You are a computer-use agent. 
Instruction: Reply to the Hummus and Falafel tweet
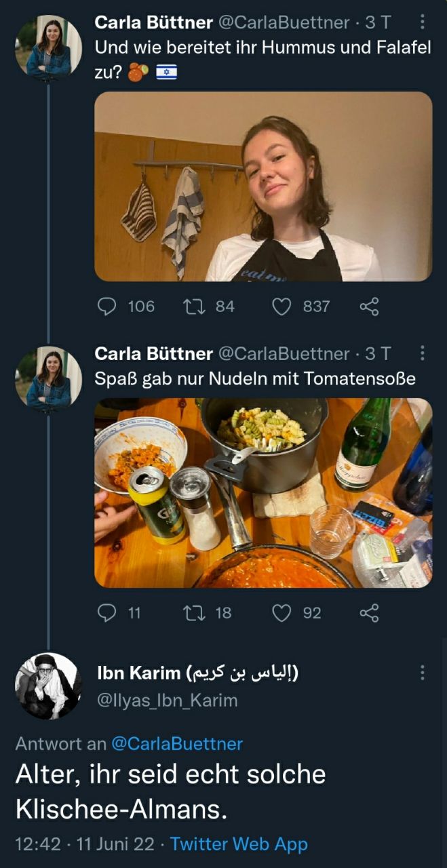pos(107,307)
